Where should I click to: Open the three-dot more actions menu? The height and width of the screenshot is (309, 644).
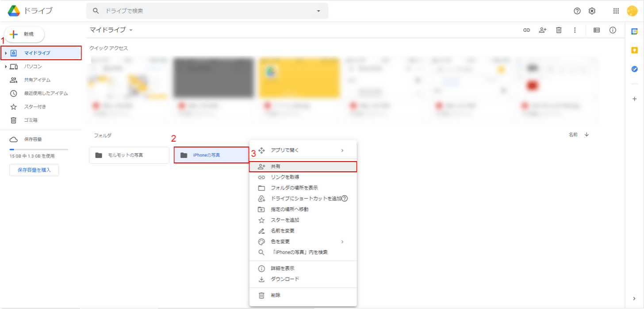[x=575, y=30]
